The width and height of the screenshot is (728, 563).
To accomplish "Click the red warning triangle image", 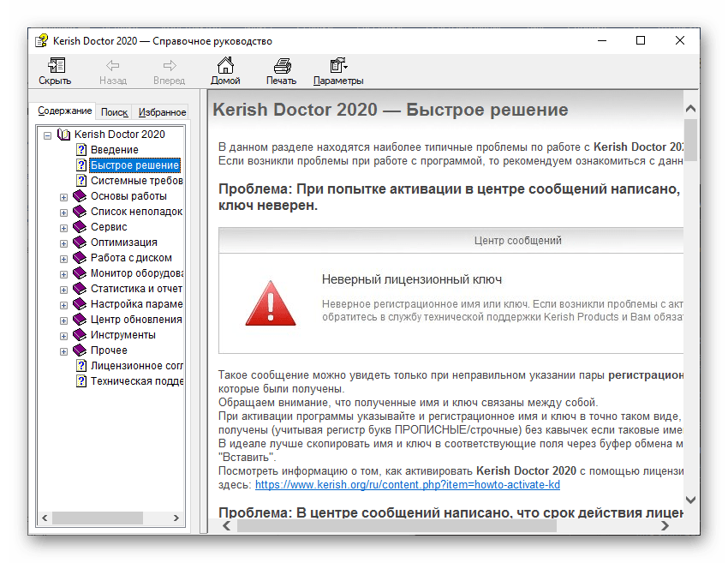I will 270,302.
